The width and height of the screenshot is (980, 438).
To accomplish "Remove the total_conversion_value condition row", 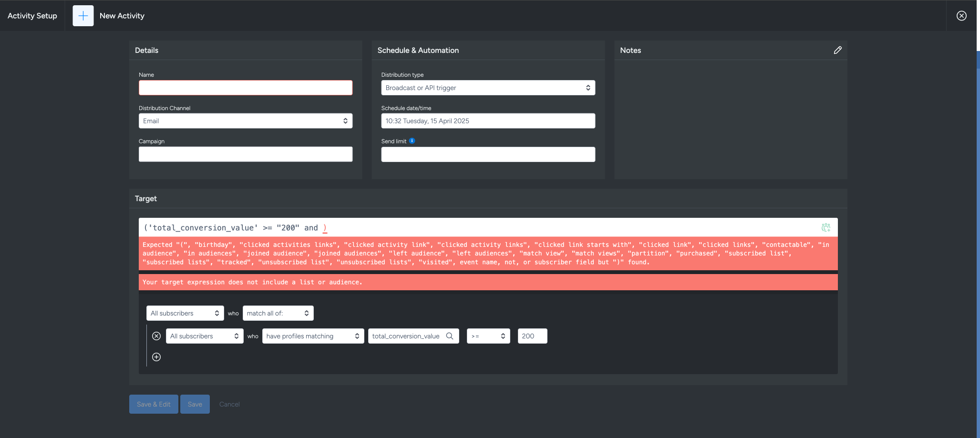I will click(156, 336).
